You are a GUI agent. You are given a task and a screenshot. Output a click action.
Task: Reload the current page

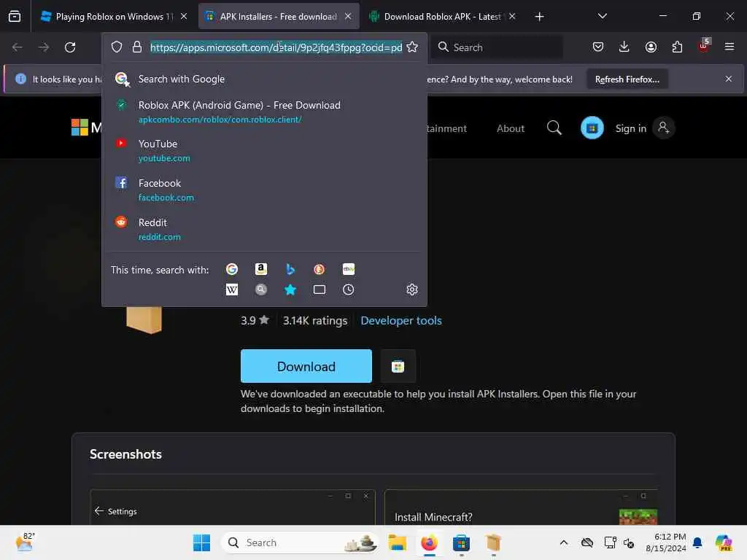click(x=70, y=47)
